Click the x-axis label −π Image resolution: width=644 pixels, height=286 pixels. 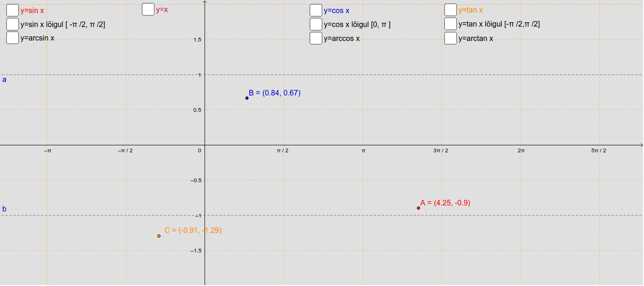coord(48,150)
